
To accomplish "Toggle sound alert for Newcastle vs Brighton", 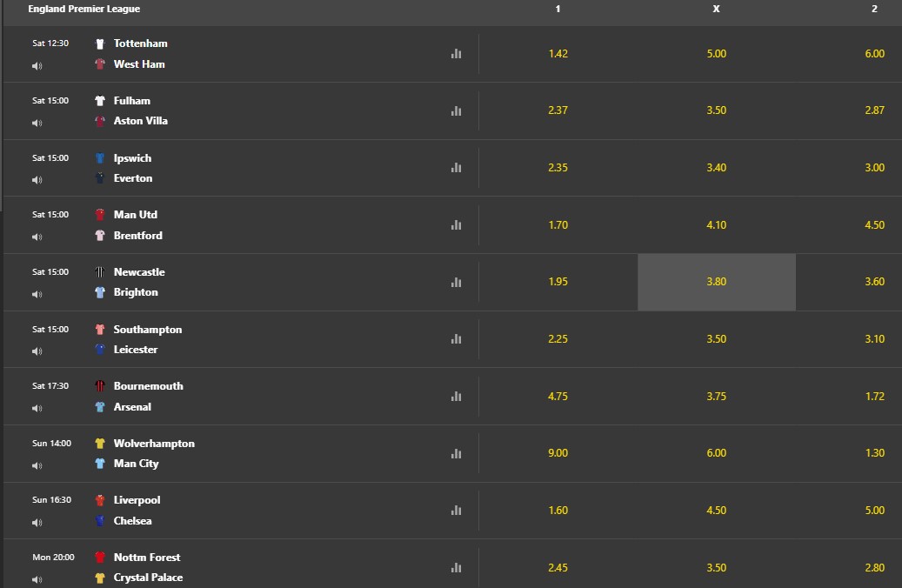I will (x=37, y=295).
